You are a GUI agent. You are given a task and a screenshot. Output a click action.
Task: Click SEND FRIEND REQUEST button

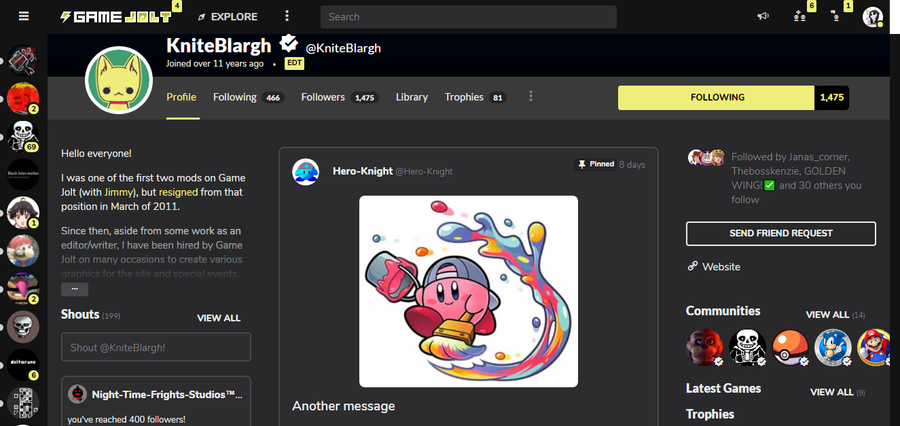tap(781, 234)
